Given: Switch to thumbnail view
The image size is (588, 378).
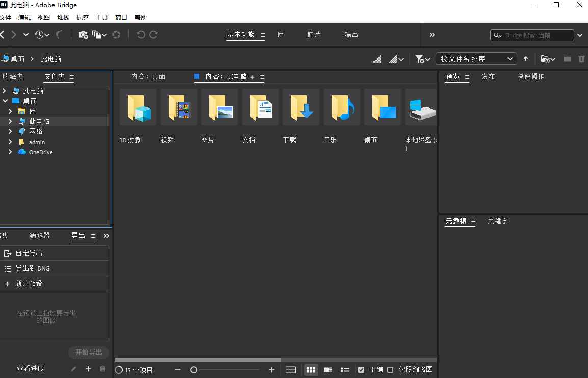Looking at the screenshot, I should point(311,370).
